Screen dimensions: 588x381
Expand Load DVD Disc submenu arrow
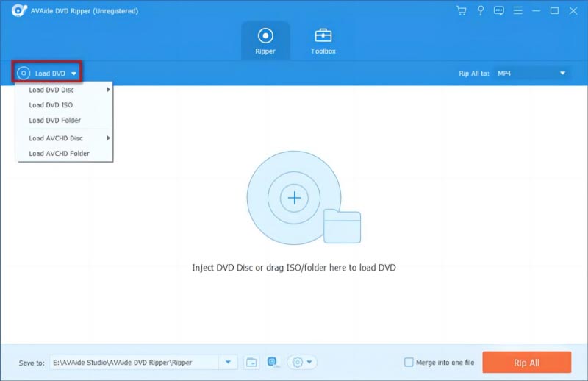108,90
